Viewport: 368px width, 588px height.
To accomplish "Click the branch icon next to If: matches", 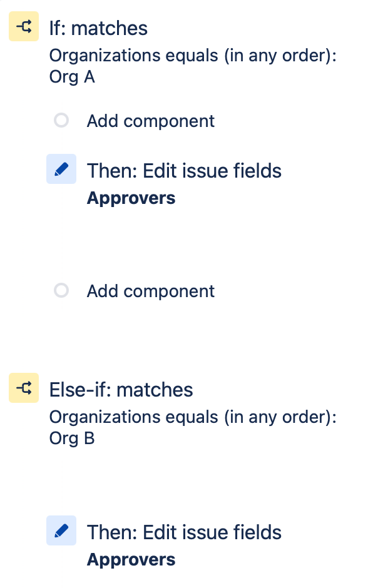I will coord(23,27).
